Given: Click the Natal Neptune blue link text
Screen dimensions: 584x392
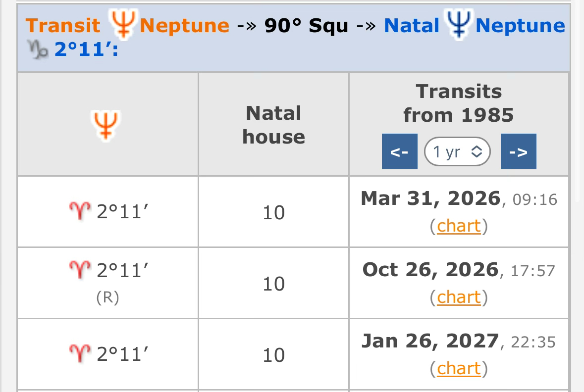Looking at the screenshot, I should (520, 26).
